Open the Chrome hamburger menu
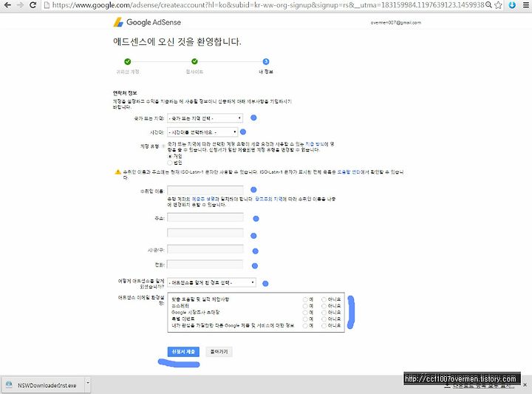This screenshot has height=394, width=532. 526,5
